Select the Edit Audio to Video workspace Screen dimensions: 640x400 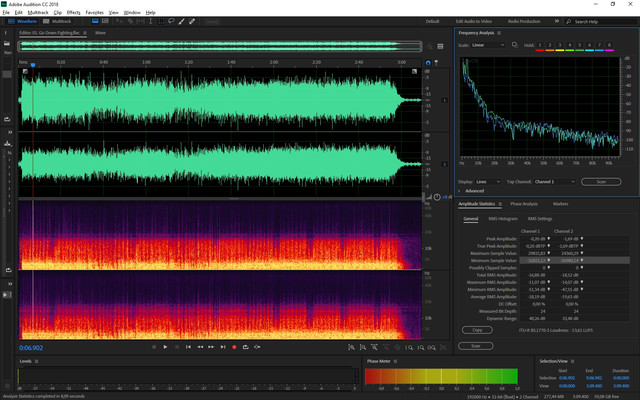pos(474,21)
